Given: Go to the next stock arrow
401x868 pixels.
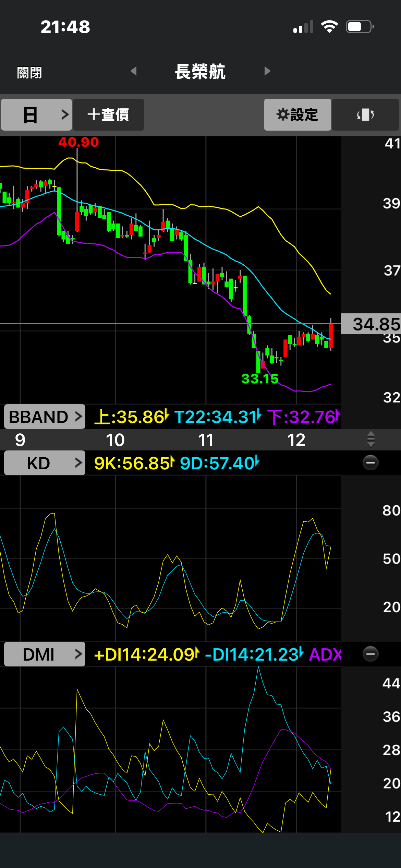Looking at the screenshot, I should coord(267,71).
